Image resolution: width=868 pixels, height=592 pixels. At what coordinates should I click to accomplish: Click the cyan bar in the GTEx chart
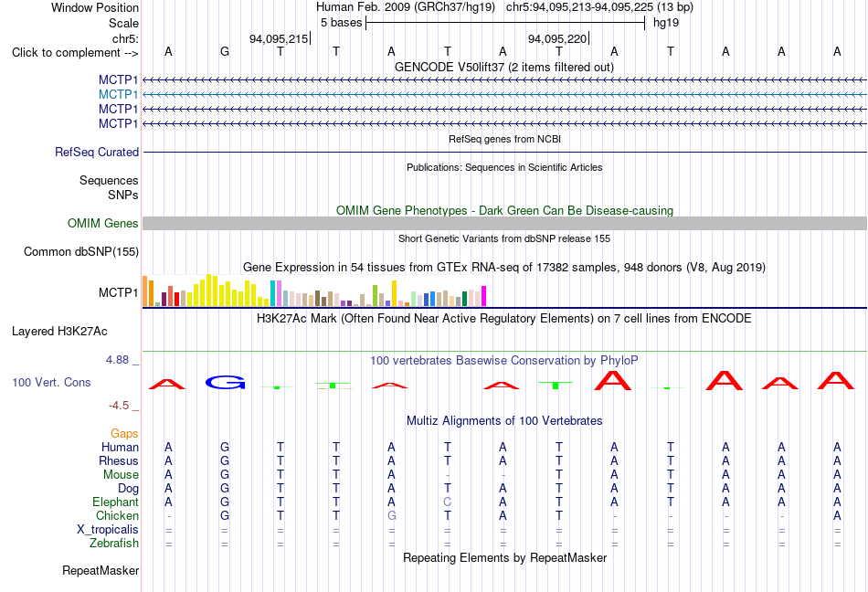tap(273, 293)
